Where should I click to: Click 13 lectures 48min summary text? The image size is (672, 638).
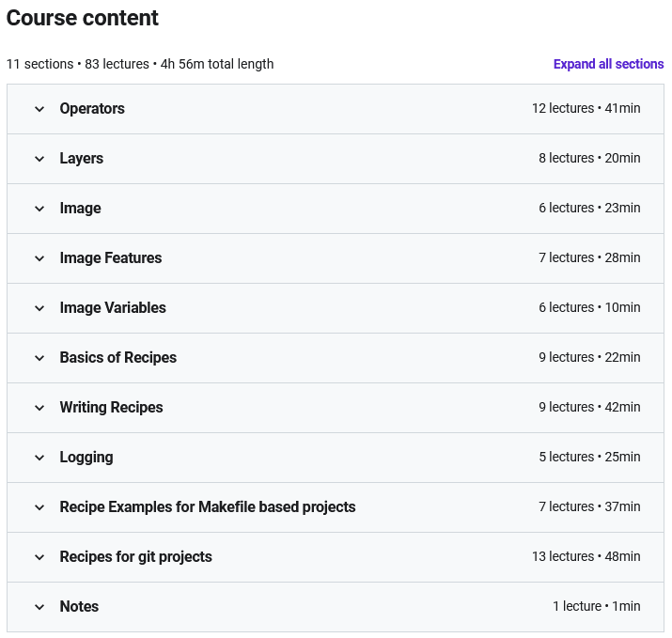(586, 556)
